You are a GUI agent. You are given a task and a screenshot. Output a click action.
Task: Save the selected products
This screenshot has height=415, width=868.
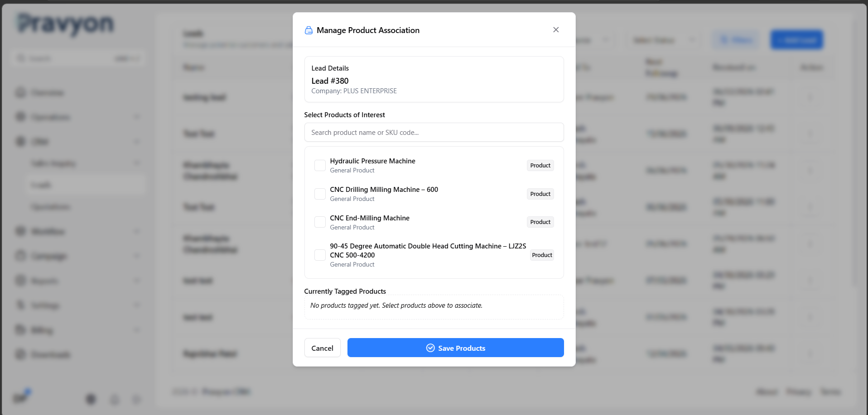[x=455, y=348]
